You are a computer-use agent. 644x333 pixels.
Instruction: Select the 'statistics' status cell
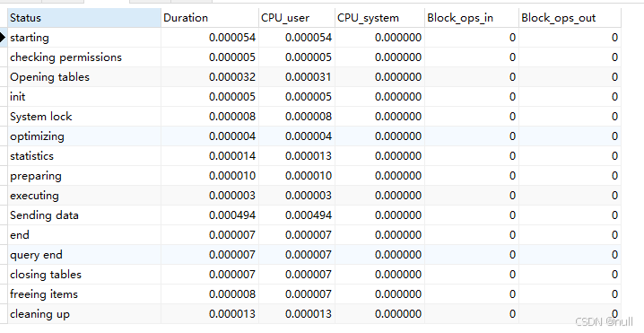pyautogui.click(x=84, y=156)
